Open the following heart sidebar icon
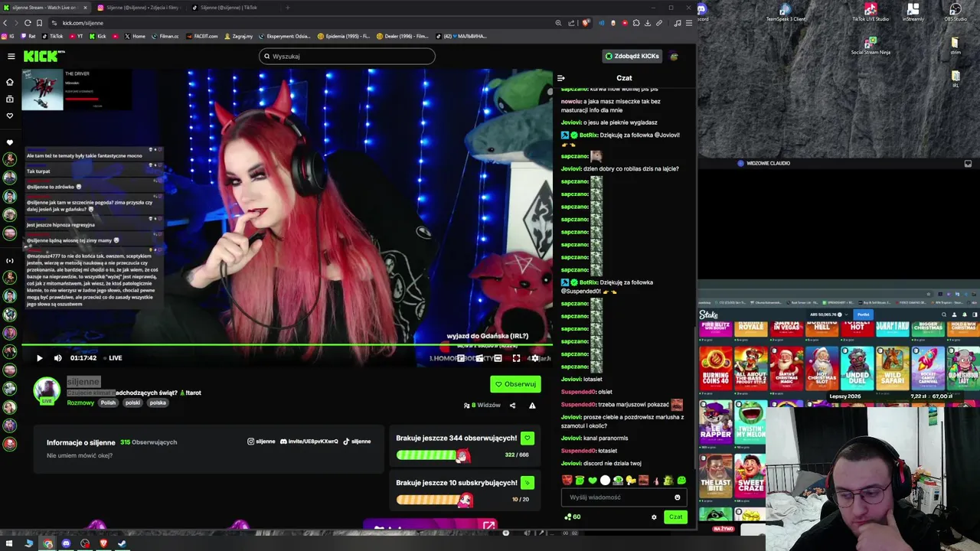Image resolution: width=980 pixels, height=551 pixels. click(x=10, y=116)
